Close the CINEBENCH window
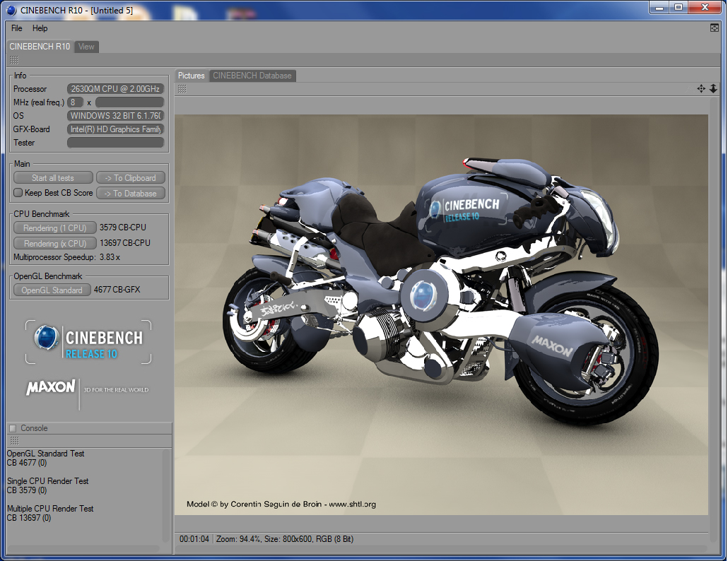This screenshot has height=561, width=728. point(705,8)
